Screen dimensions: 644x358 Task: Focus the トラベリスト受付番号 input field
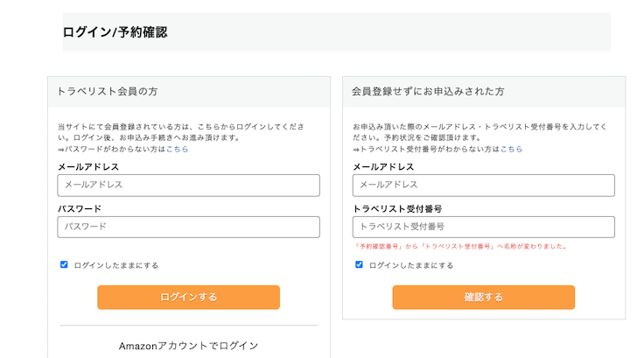(483, 228)
